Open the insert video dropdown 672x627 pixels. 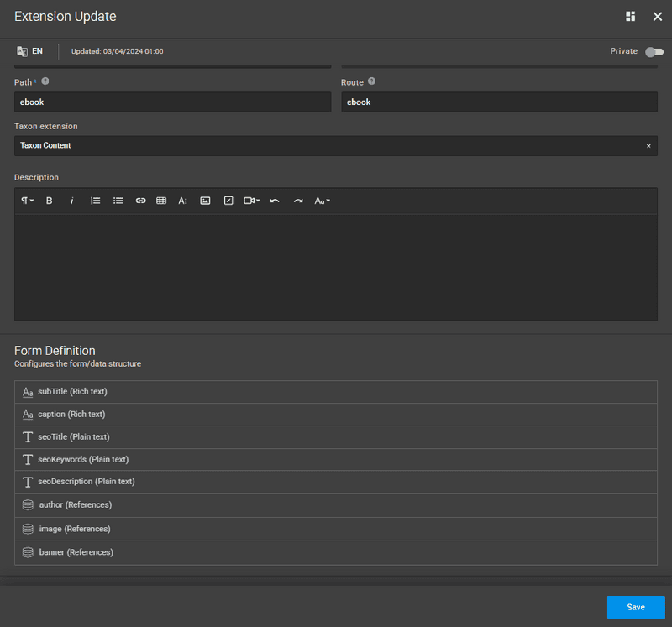(251, 201)
